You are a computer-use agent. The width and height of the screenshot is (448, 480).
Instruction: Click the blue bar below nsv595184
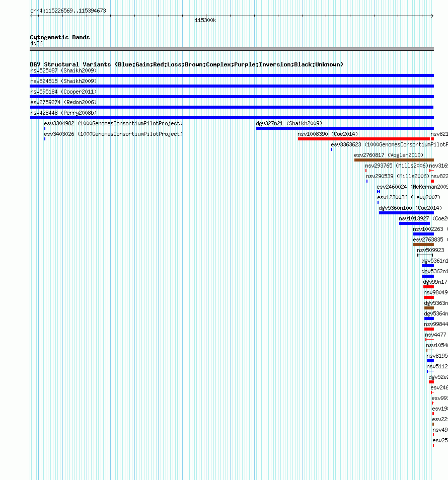click(232, 97)
